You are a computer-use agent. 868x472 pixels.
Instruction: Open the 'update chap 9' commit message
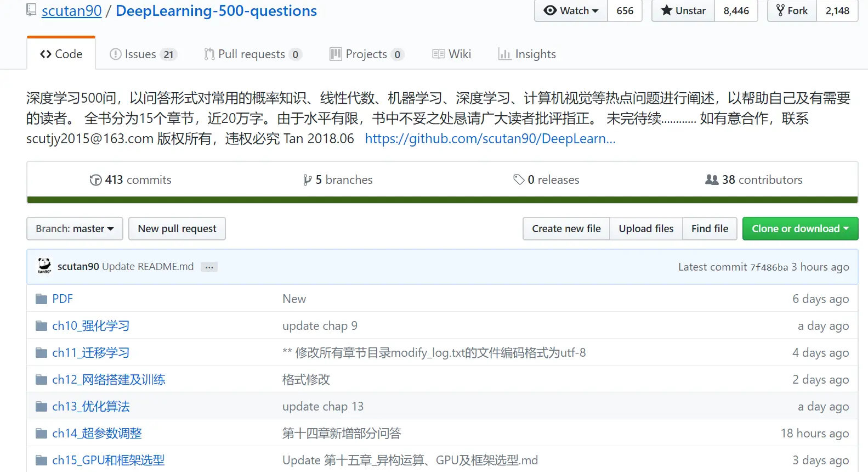pyautogui.click(x=320, y=325)
